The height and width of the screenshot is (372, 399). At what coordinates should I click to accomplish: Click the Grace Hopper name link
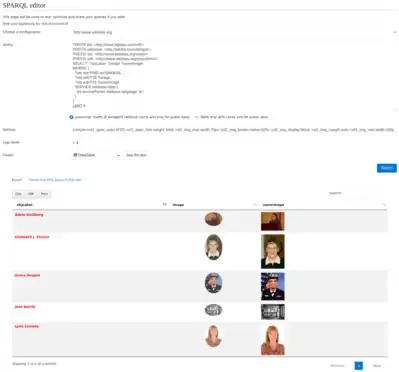pyautogui.click(x=27, y=275)
